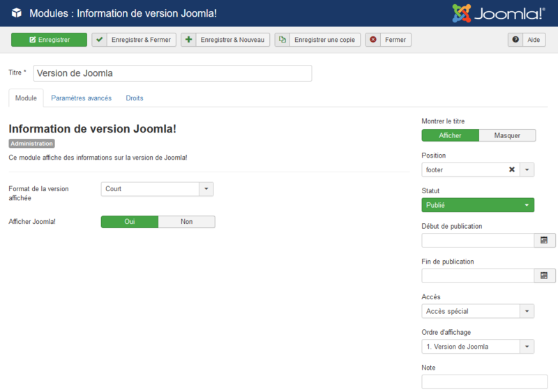Set Montrer le titre to Afficher
The width and height of the screenshot is (558, 392).
[450, 135]
